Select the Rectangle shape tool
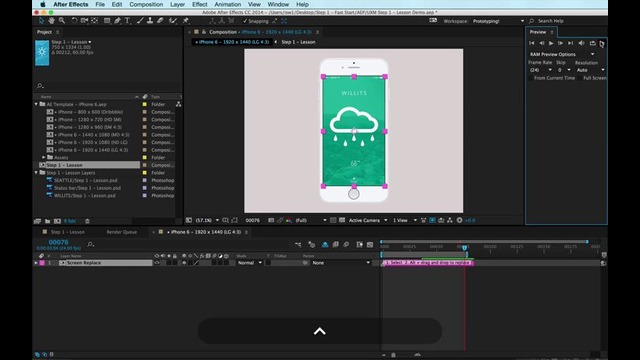640x360 pixels. (x=107, y=21)
